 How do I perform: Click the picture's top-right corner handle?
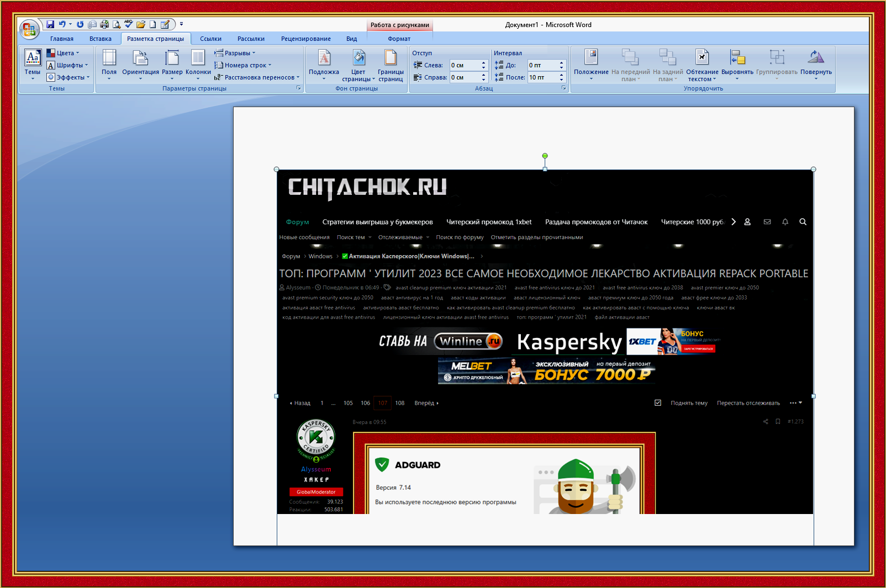tap(813, 169)
